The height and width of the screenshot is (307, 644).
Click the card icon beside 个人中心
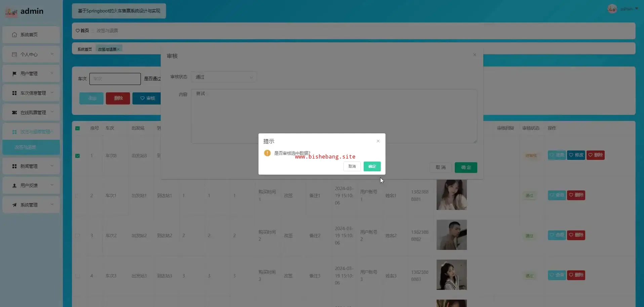[14, 54]
